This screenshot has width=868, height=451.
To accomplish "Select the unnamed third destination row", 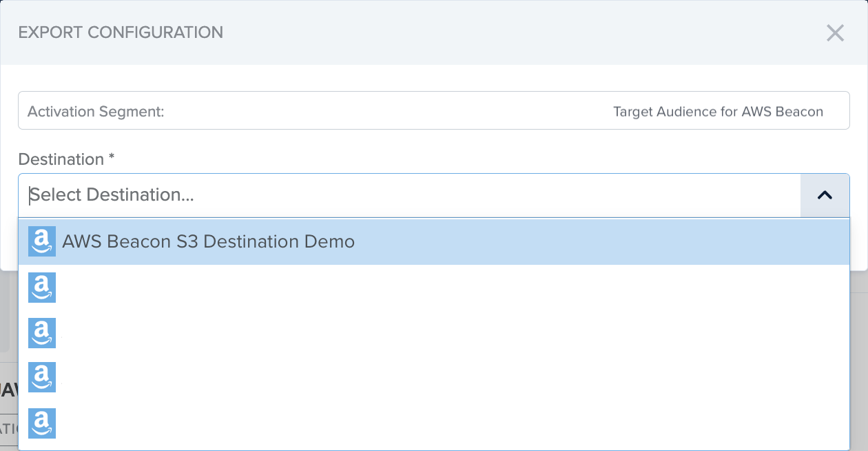I will (434, 333).
